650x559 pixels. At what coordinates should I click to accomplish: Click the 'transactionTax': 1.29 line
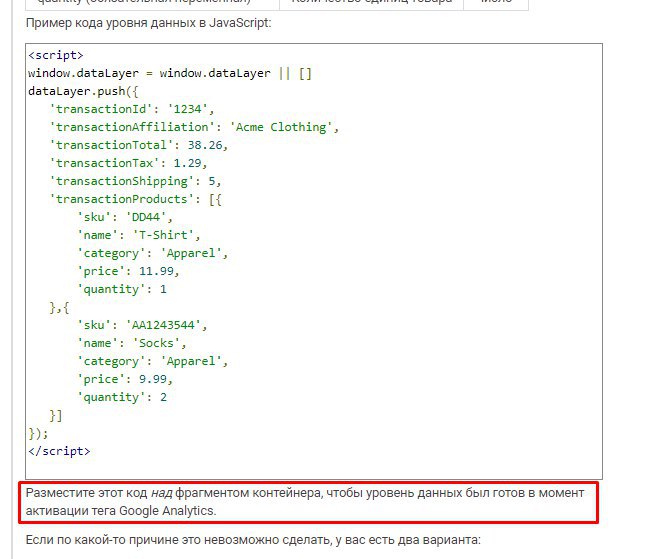128,163
